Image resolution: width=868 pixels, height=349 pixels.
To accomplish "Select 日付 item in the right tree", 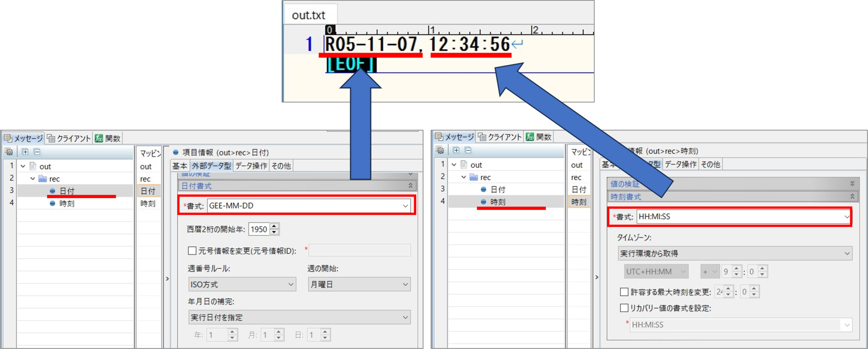I will click(x=497, y=189).
